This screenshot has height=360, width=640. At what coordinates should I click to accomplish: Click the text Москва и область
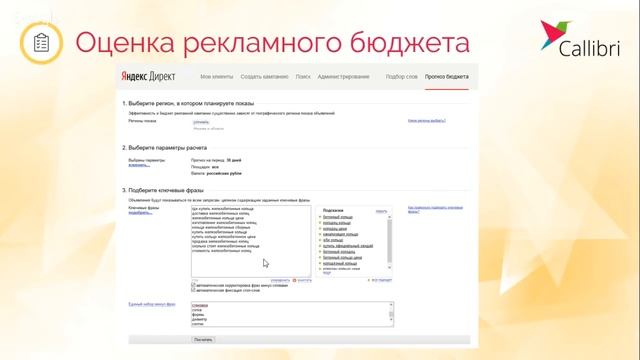click(208, 129)
